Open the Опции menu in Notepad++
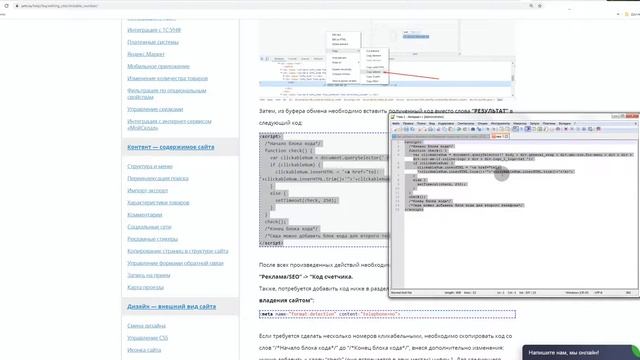 pos(482,124)
